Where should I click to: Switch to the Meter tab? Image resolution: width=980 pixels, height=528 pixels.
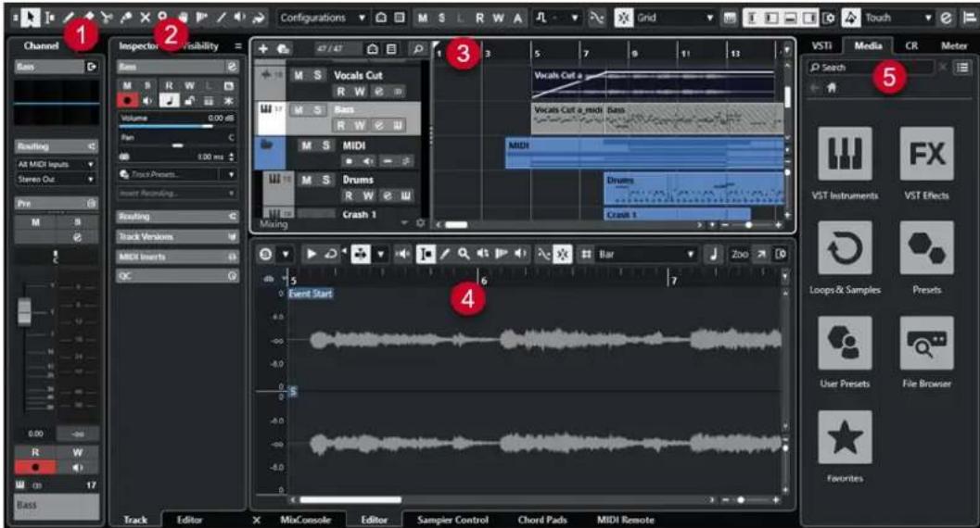point(954,45)
